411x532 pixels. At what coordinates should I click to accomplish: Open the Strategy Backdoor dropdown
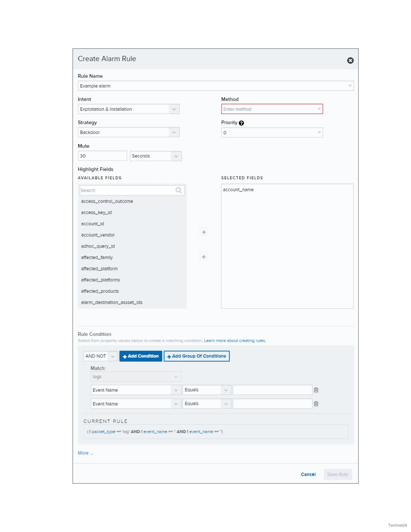point(129,132)
